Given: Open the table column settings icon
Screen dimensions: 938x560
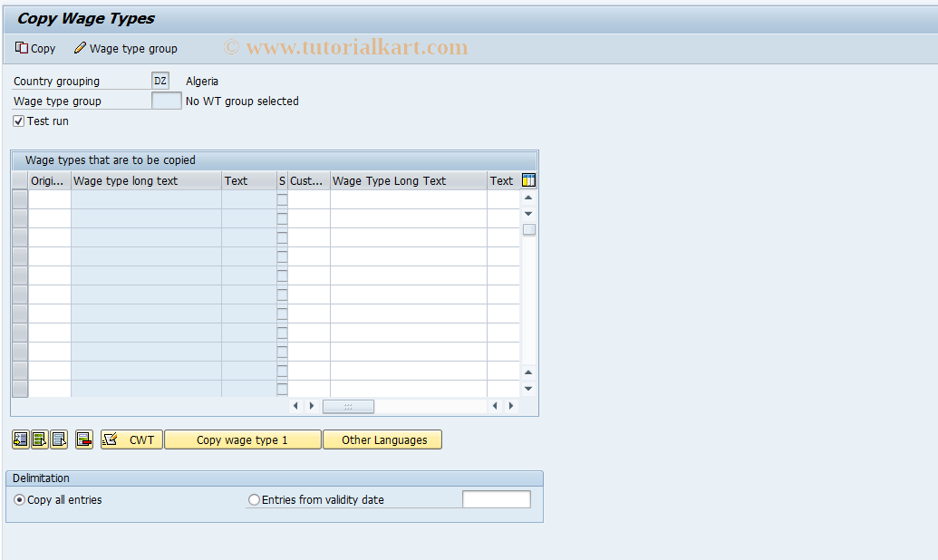Looking at the screenshot, I should point(529,180).
